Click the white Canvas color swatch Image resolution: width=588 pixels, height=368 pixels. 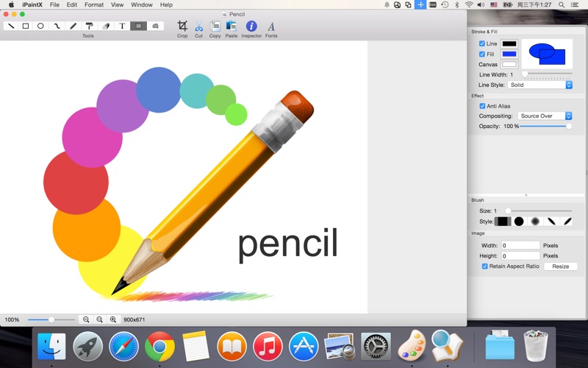click(x=509, y=64)
